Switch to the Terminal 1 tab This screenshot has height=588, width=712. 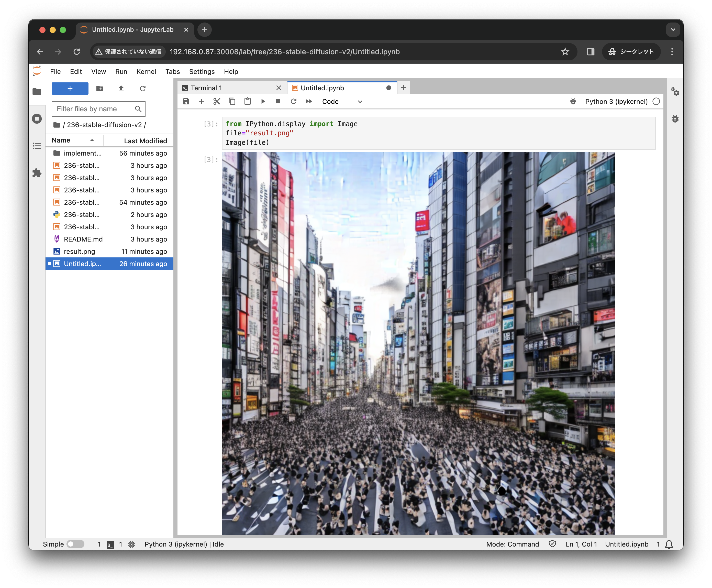(207, 88)
